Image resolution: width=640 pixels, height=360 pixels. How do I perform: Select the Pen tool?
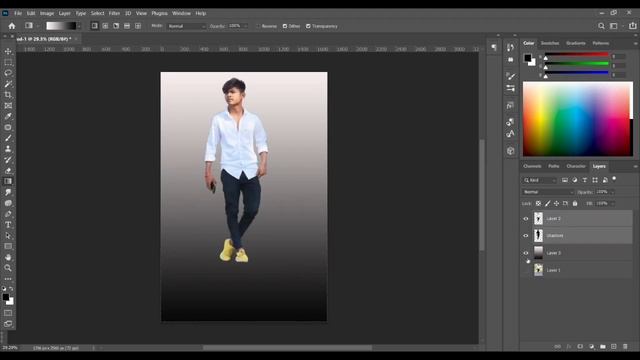click(8, 214)
